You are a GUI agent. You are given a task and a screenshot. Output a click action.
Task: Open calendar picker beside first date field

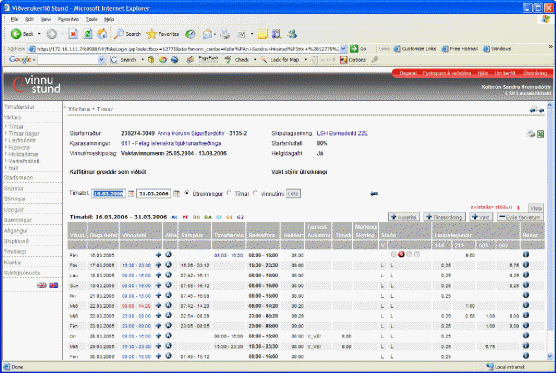(x=131, y=194)
